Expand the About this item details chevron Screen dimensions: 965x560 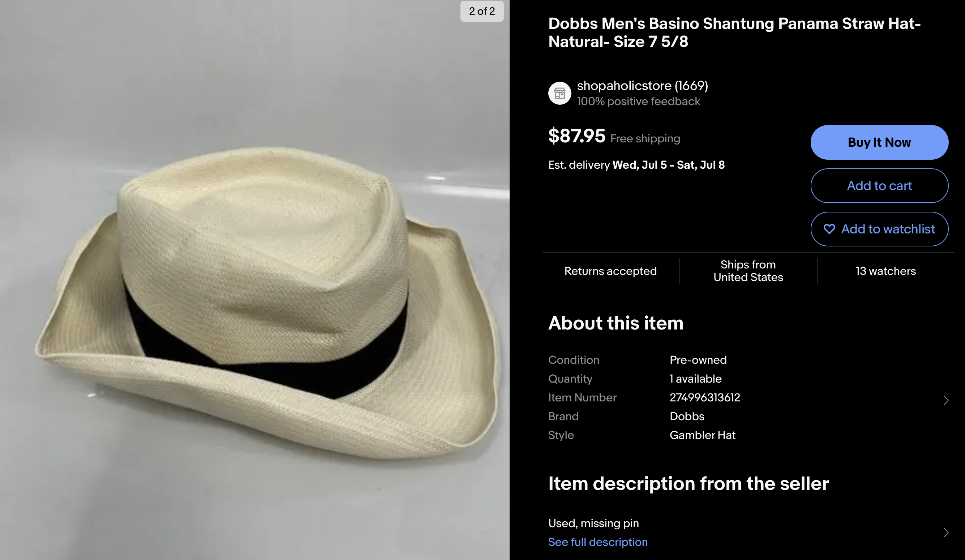pos(946,400)
